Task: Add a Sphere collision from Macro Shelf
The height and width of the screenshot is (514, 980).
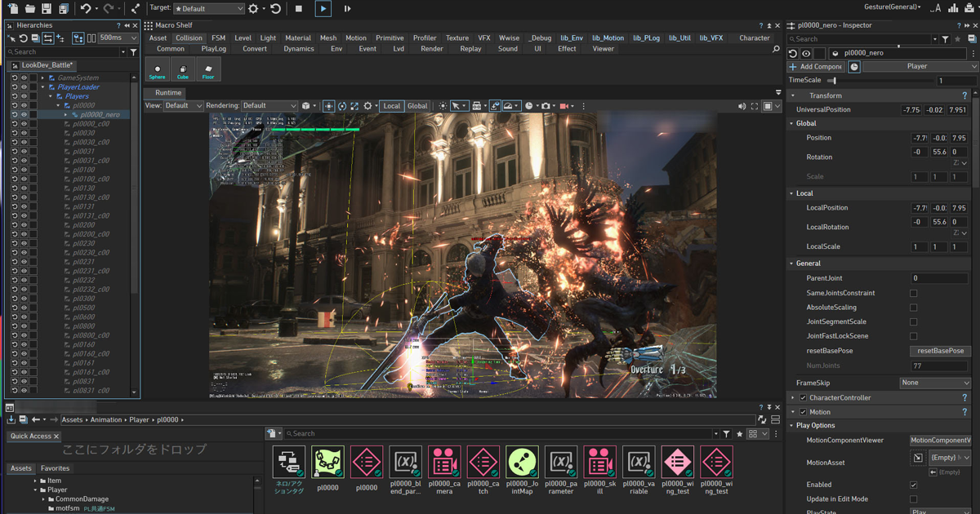Action: tap(158, 70)
